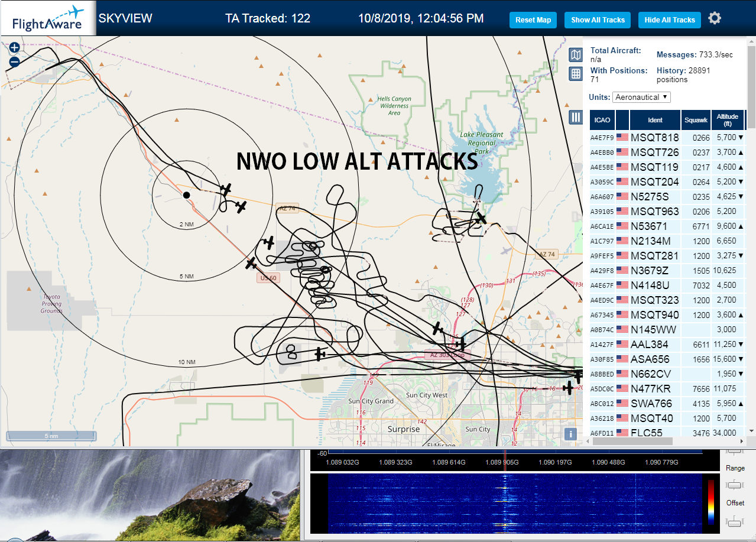
Task: Open the map info 'i' button
Action: pyautogui.click(x=570, y=434)
